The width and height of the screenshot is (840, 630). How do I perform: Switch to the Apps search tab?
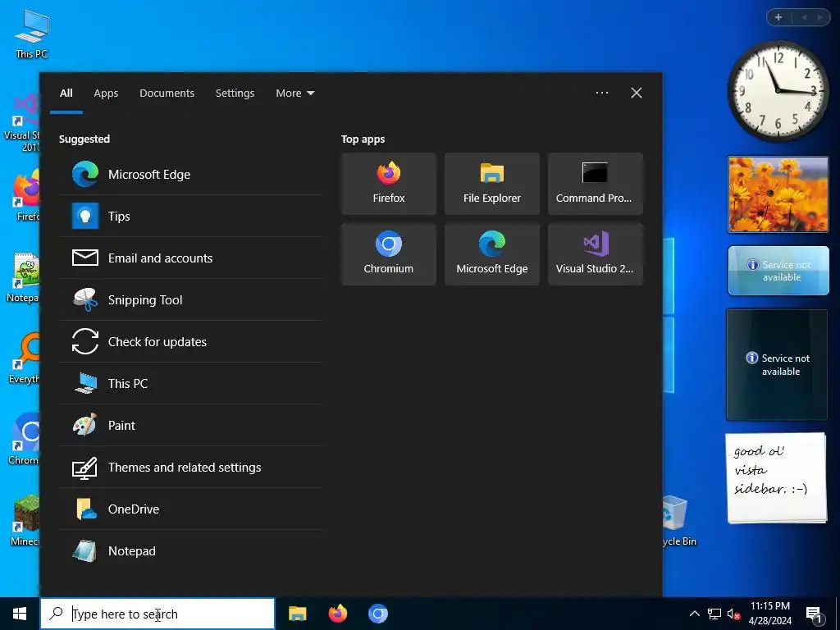pyautogui.click(x=106, y=94)
